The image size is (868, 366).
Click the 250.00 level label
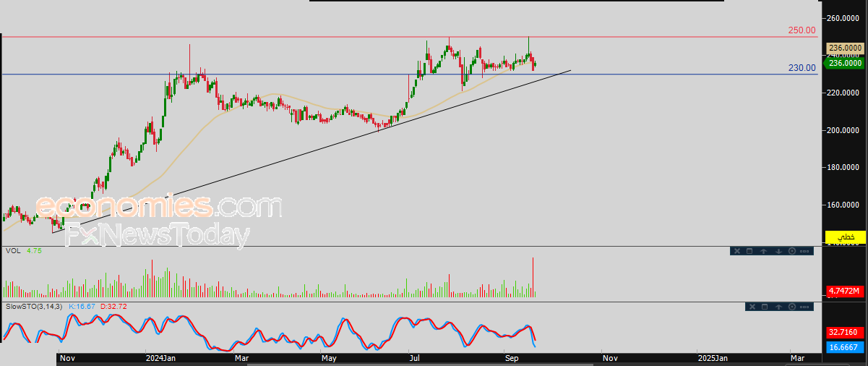tap(802, 30)
